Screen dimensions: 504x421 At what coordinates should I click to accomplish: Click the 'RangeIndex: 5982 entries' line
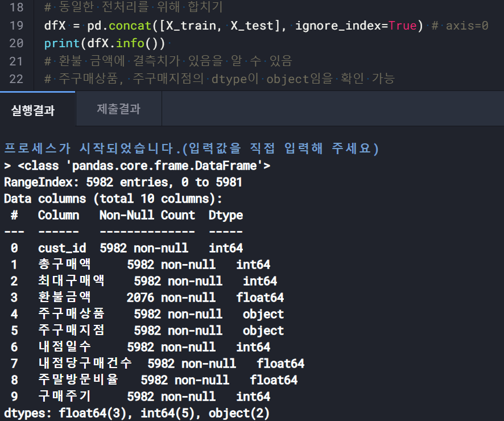123,182
